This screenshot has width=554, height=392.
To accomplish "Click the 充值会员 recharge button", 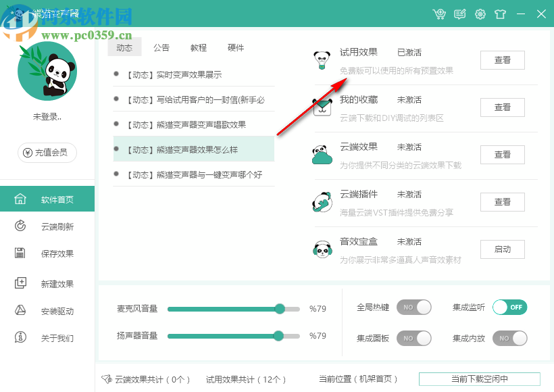I will tap(47, 153).
